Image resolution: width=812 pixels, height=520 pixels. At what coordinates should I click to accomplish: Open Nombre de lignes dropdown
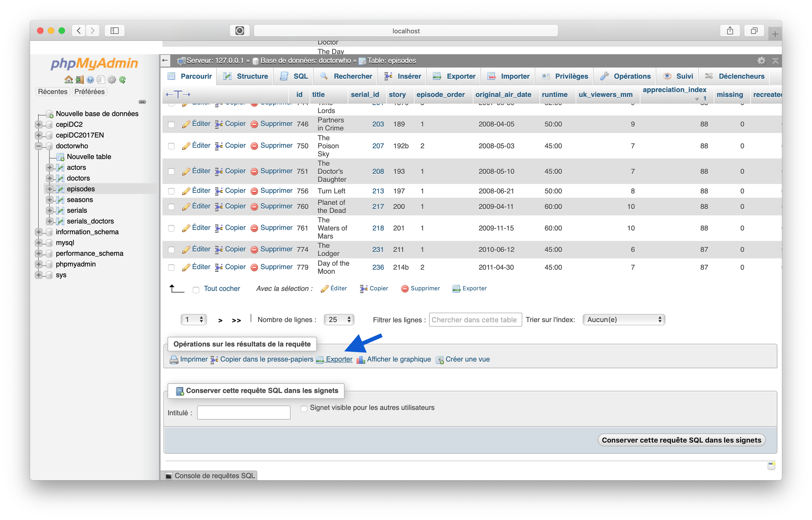click(x=339, y=319)
